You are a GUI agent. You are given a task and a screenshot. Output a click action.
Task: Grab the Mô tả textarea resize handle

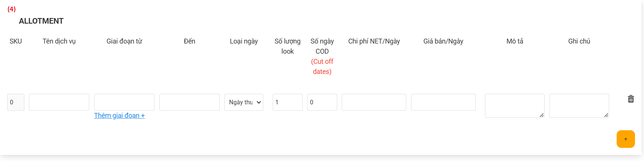point(542,115)
